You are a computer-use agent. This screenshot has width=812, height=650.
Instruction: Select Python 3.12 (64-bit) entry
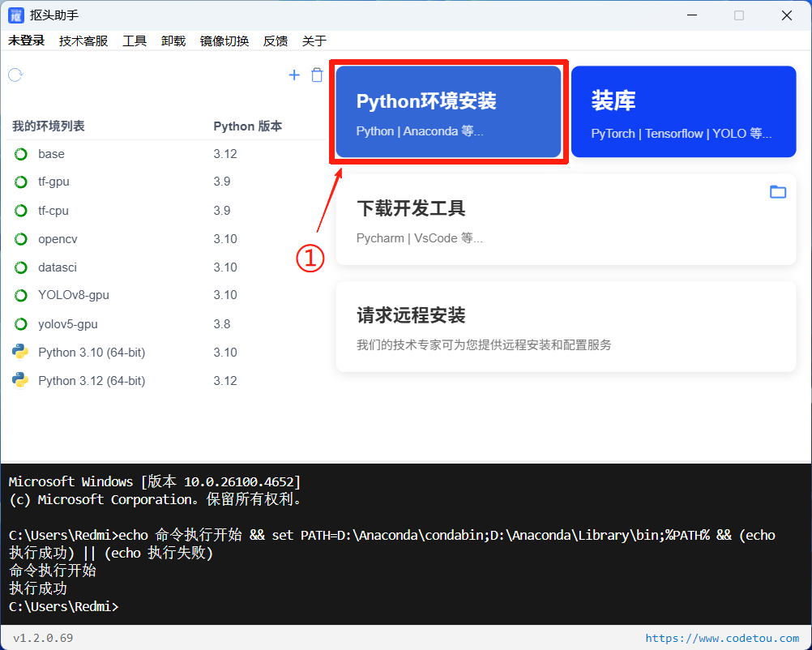165,381
